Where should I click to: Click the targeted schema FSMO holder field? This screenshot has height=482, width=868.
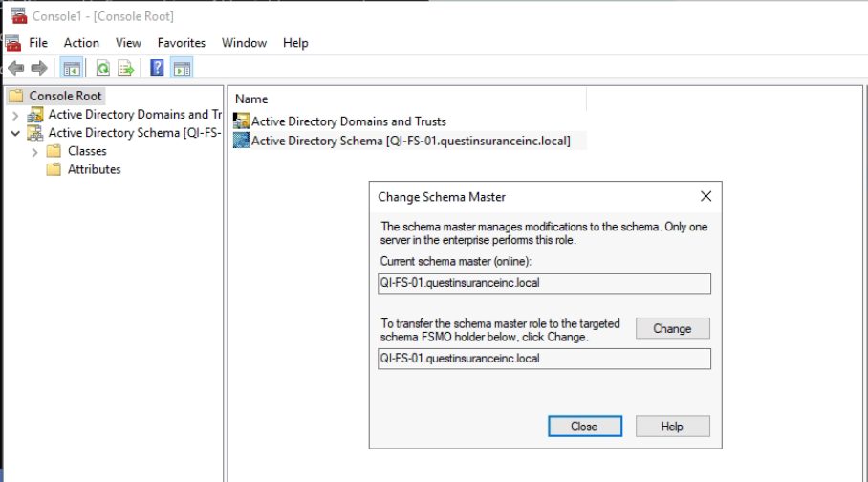[544, 359]
